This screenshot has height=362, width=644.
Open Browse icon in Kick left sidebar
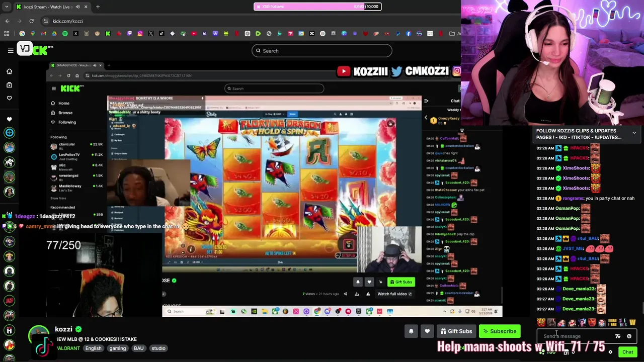(x=9, y=85)
